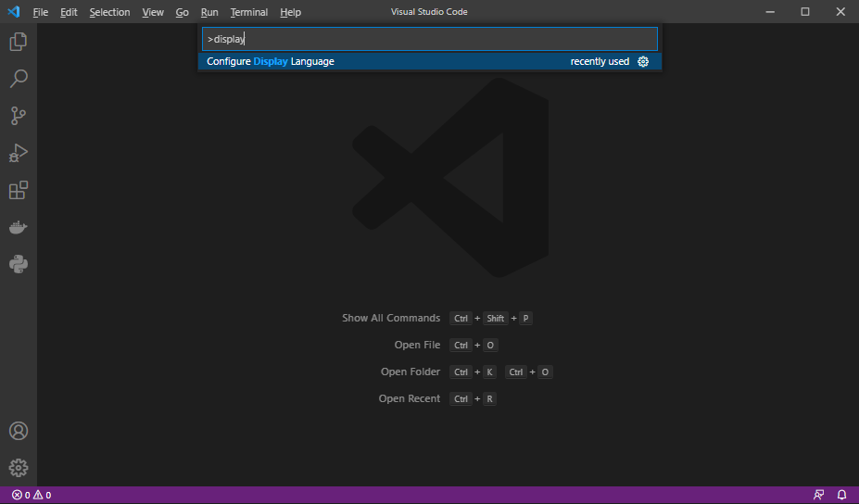This screenshot has width=859, height=504.
Task: Open the Run menu
Action: pyautogui.click(x=209, y=12)
